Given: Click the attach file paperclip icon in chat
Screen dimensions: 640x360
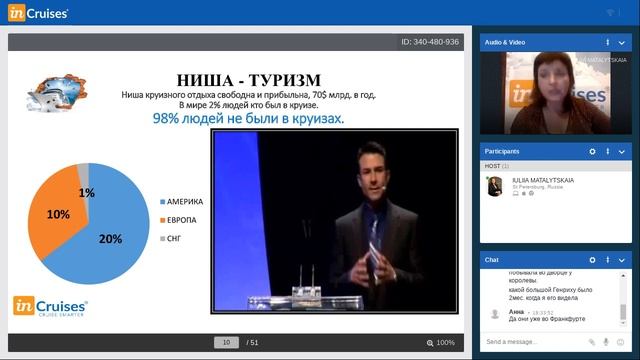Looking at the screenshot, I should 591,342.
